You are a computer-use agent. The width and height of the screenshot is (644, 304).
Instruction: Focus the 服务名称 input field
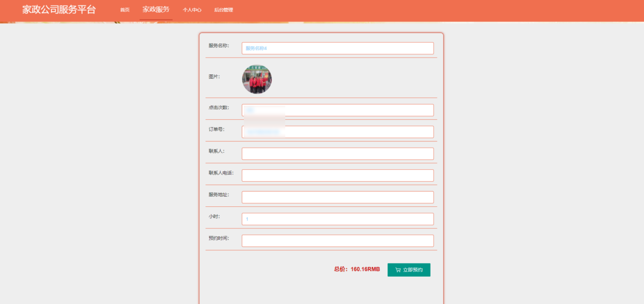click(x=338, y=48)
